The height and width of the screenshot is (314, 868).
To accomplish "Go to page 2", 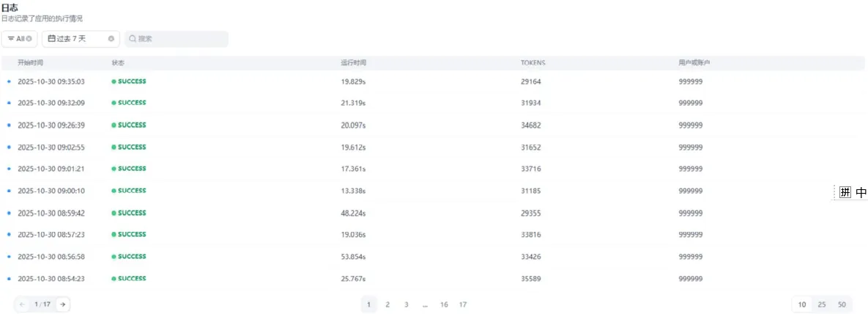I will point(387,304).
